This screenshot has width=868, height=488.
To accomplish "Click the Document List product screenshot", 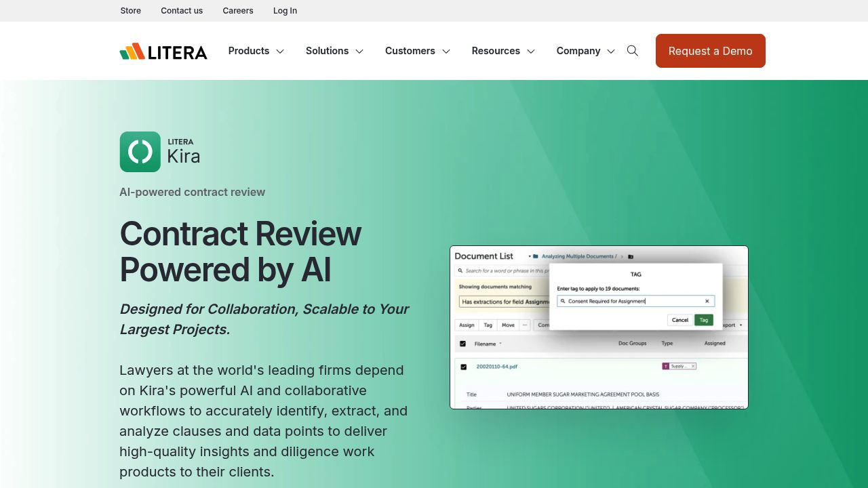I will 599,327.
